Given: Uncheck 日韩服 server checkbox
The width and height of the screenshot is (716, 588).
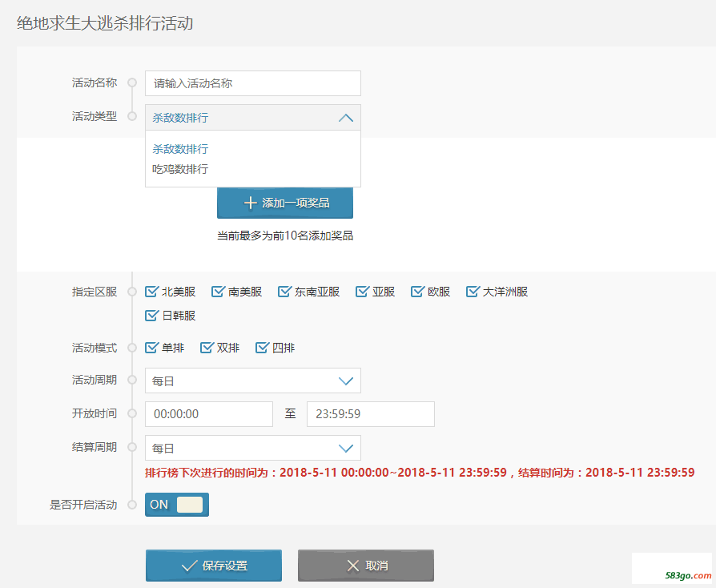Looking at the screenshot, I should (151, 316).
